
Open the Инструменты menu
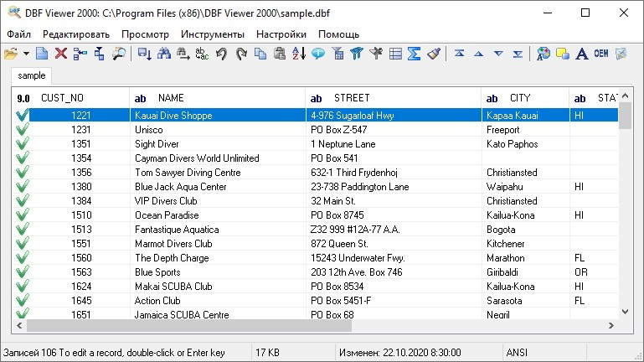coord(213,34)
